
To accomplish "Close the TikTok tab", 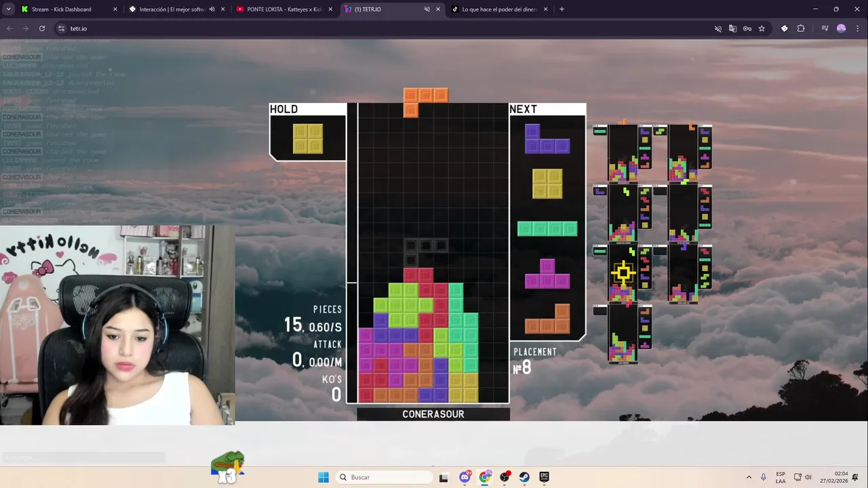I will point(546,9).
